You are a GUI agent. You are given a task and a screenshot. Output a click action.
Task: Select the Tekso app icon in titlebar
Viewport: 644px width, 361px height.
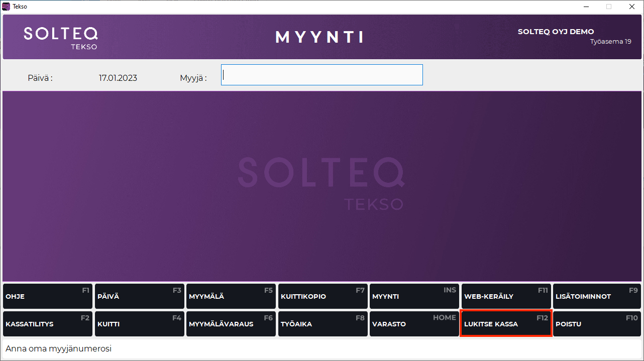pyautogui.click(x=6, y=7)
